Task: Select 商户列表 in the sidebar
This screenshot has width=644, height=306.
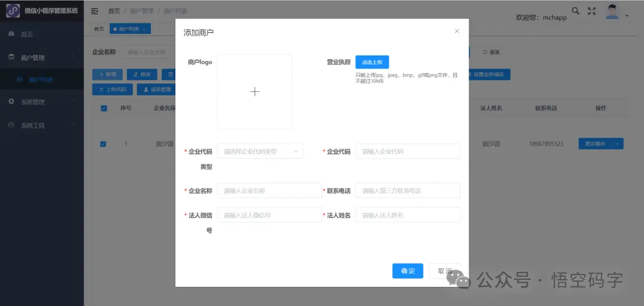Action: tap(42, 79)
